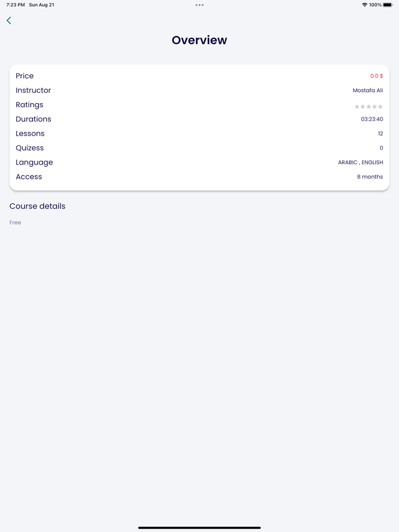Click the Free text under Course details
The image size is (399, 532).
point(15,222)
